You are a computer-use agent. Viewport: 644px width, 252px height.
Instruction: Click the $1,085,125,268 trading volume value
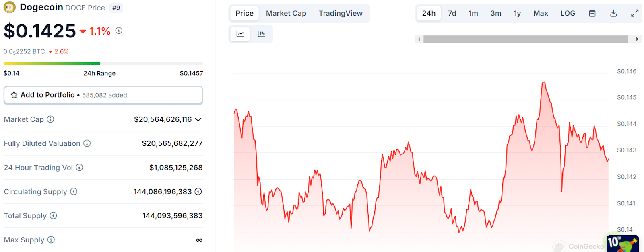(176, 168)
